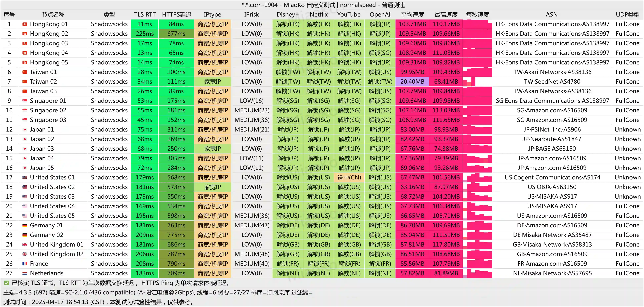Click the 790ms HTTPS latency cell

[x=176, y=264]
